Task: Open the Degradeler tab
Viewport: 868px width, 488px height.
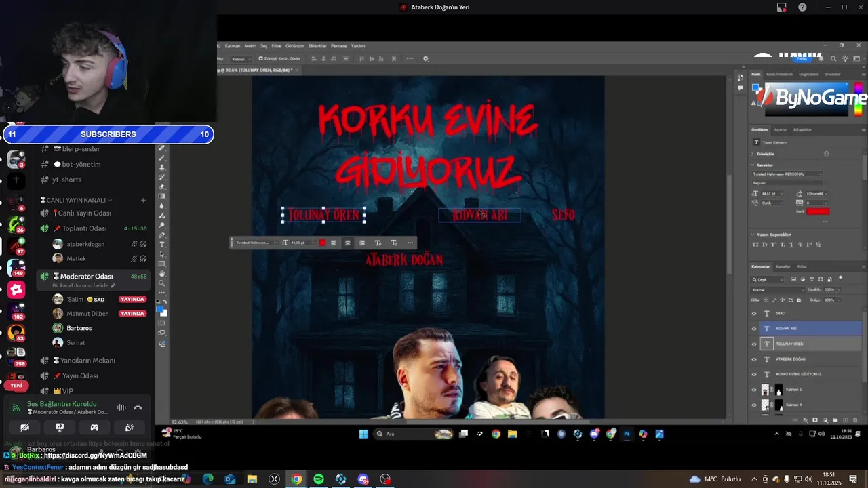Action: click(x=808, y=74)
